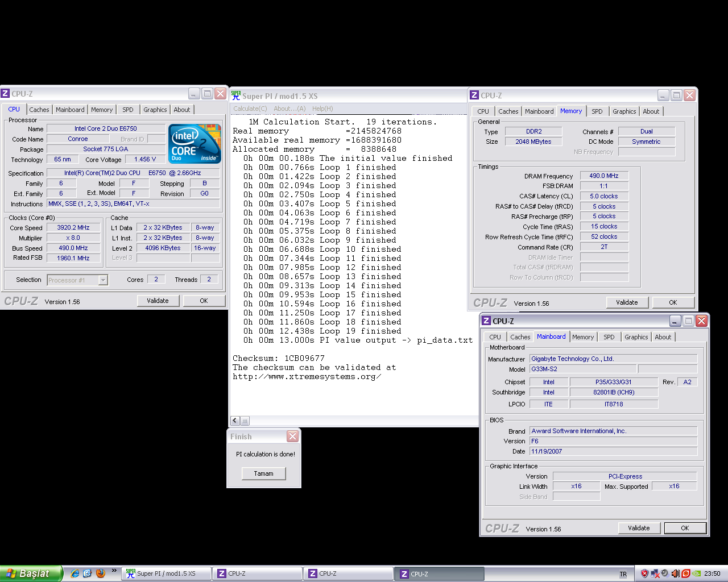Click Validate in Mainboard CPU-Z window
The image size is (728, 582).
[639, 528]
